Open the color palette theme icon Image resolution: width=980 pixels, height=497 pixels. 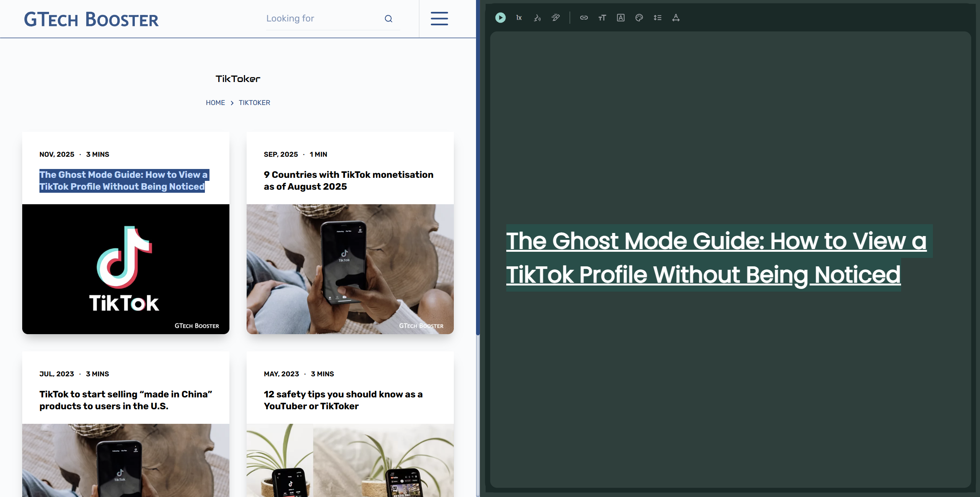(639, 18)
